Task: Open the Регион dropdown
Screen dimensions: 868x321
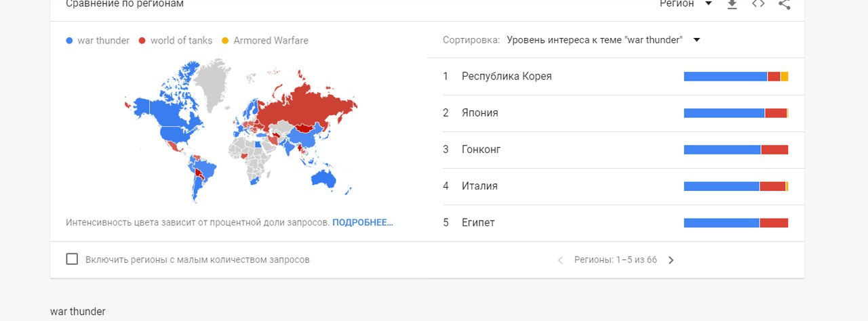Action: click(x=686, y=4)
